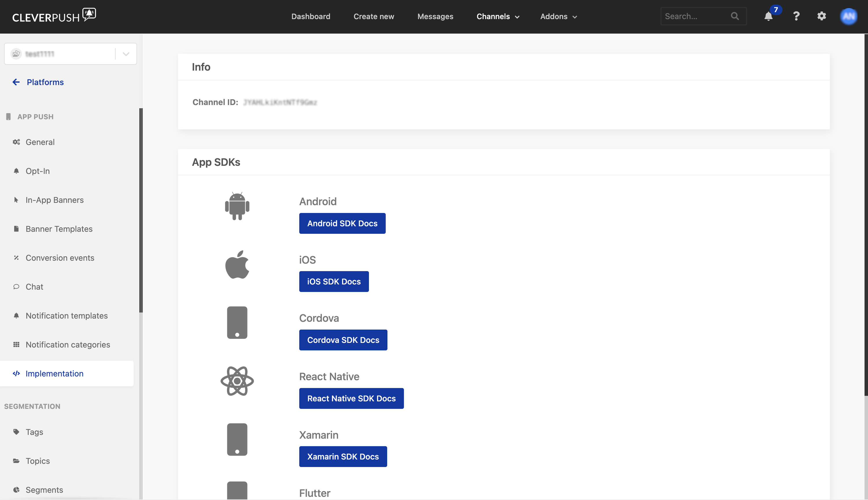Click the Flutter SDK heading
This screenshot has height=500, width=868.
[315, 493]
